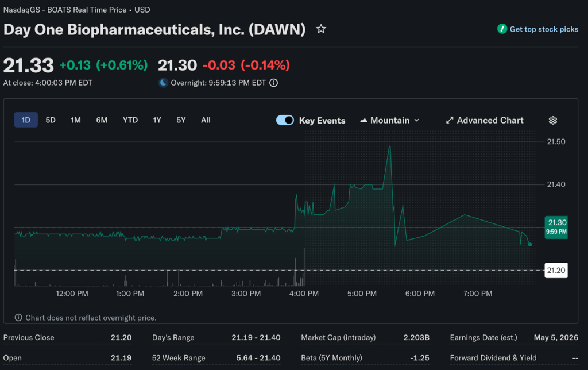Image resolution: width=588 pixels, height=370 pixels.
Task: Select the 1D time range tab
Action: coord(26,120)
